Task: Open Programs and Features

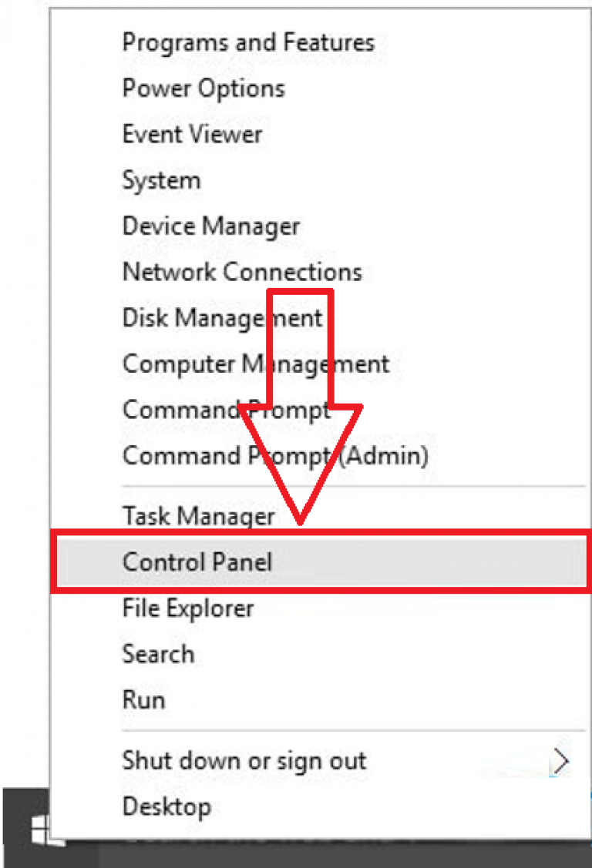Action: [248, 42]
